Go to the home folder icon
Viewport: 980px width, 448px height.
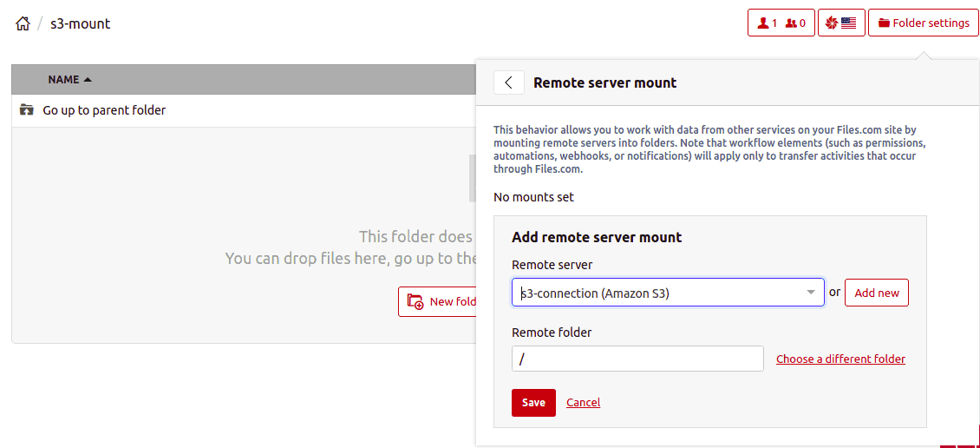[23, 23]
